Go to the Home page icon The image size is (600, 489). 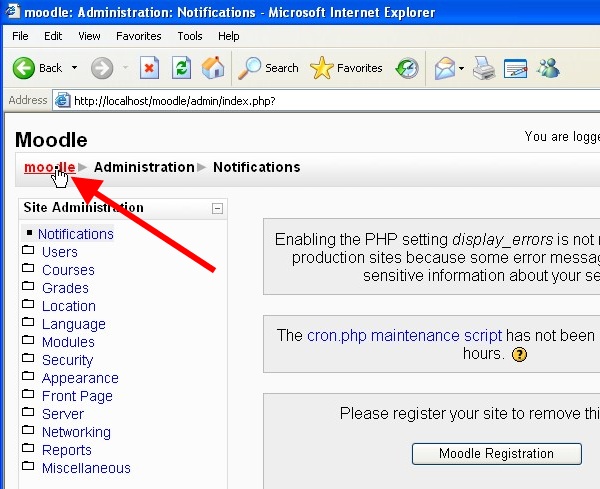pyautogui.click(x=213, y=68)
